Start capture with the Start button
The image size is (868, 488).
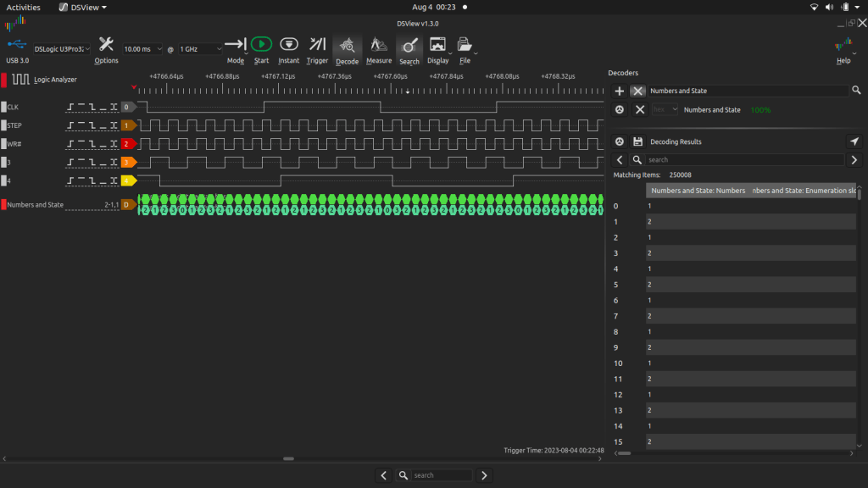click(x=261, y=45)
